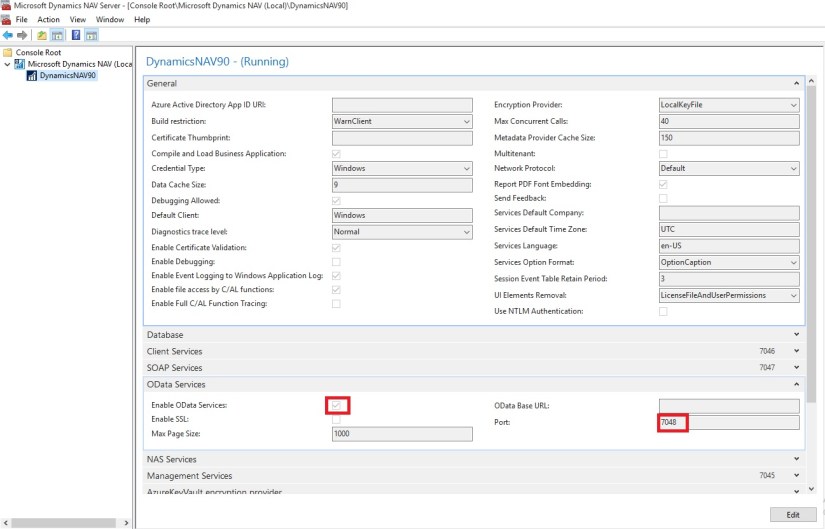Collapse the General section header
The height and width of the screenshot is (529, 825).
click(474, 84)
